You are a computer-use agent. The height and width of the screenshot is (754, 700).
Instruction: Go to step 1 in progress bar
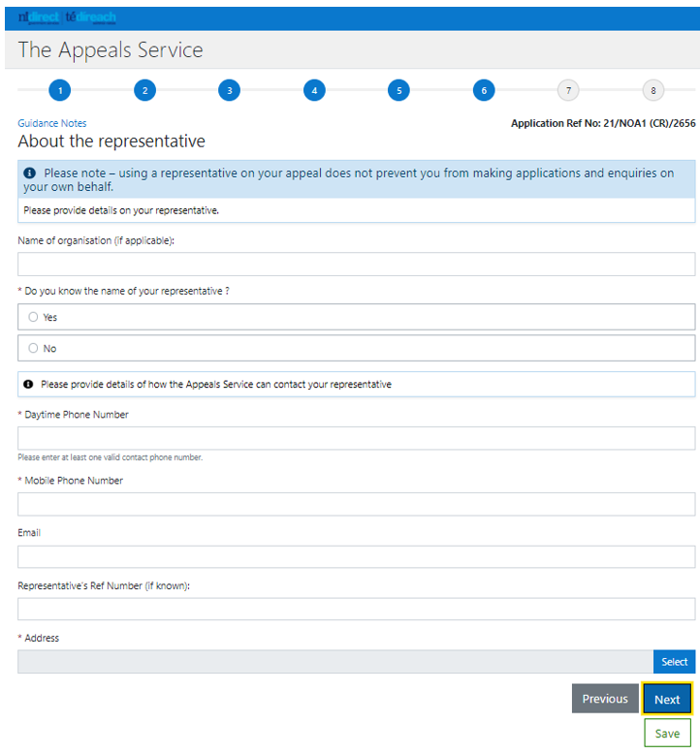(x=59, y=91)
